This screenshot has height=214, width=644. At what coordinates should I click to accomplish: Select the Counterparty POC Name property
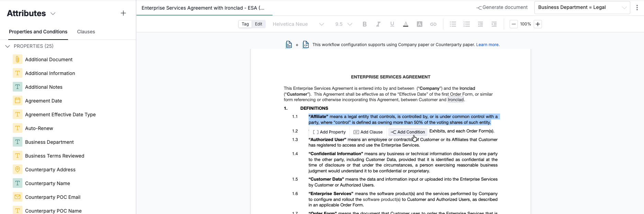53,211
